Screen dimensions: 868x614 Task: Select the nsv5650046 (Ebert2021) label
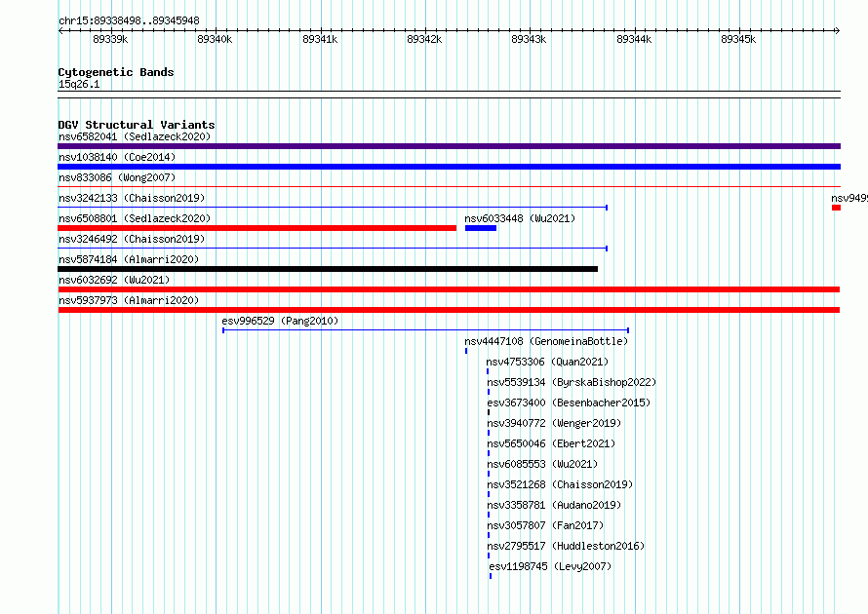tap(551, 443)
